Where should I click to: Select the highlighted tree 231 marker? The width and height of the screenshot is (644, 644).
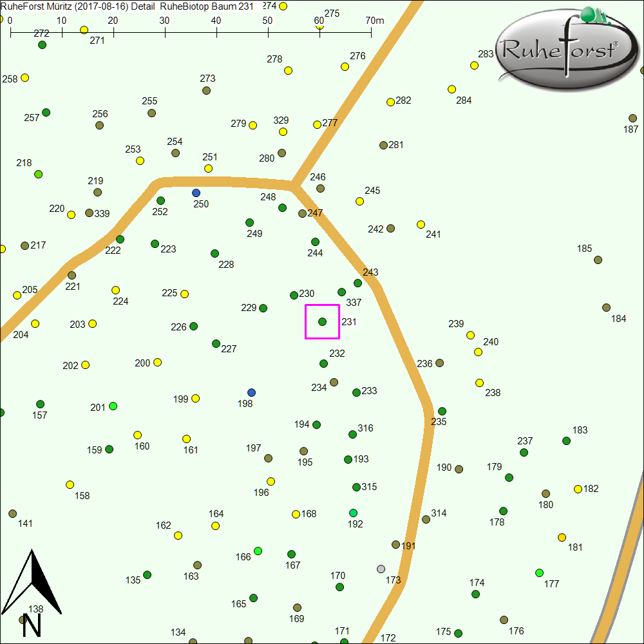323,321
